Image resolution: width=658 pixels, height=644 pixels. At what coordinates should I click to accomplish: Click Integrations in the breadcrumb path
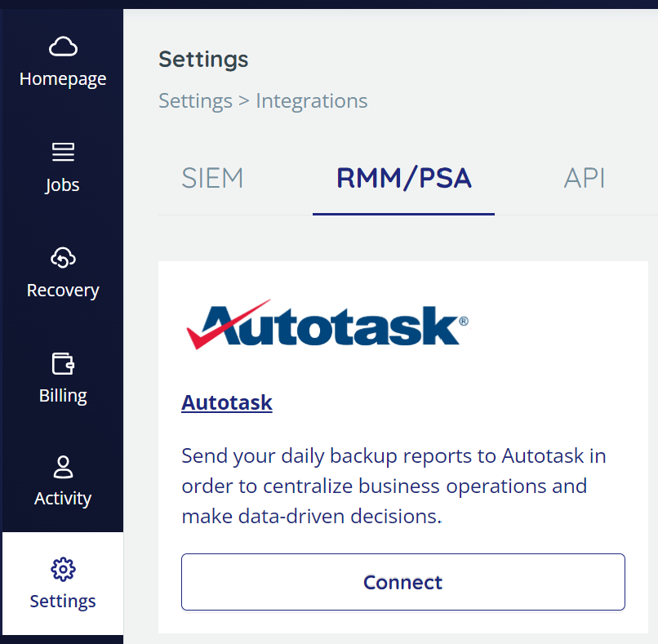(311, 101)
